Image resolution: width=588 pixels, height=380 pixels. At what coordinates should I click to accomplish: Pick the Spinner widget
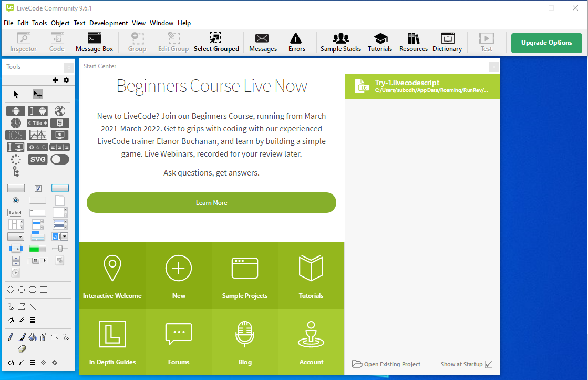click(16, 159)
